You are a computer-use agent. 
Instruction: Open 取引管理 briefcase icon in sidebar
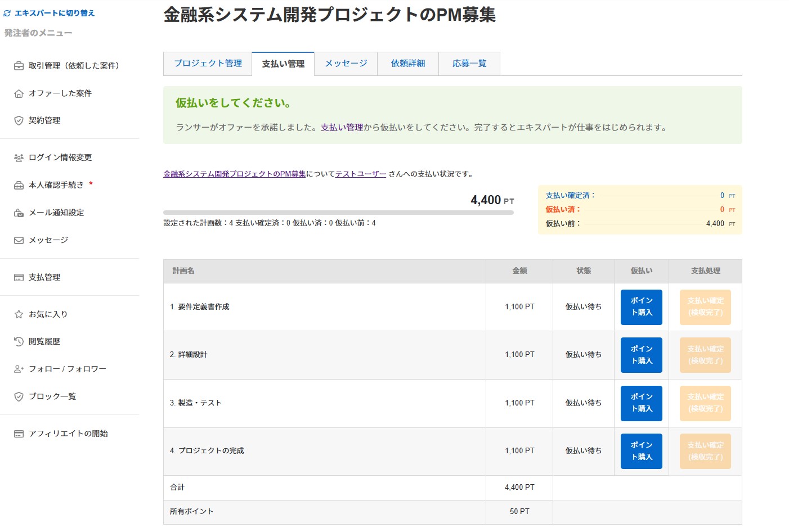tap(19, 66)
